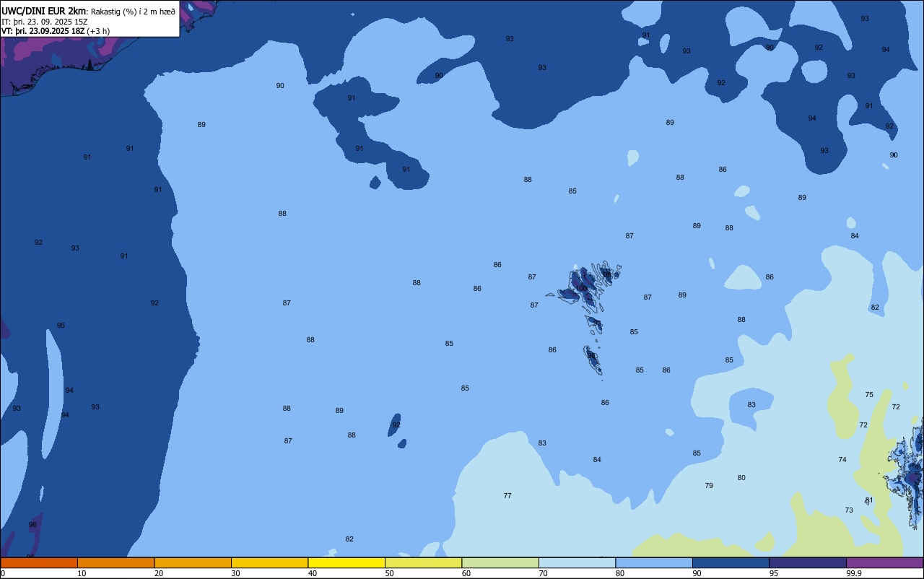Viewport: 924px width, 579px height.
Task: Click the legend tick label 70
Action: point(544,573)
